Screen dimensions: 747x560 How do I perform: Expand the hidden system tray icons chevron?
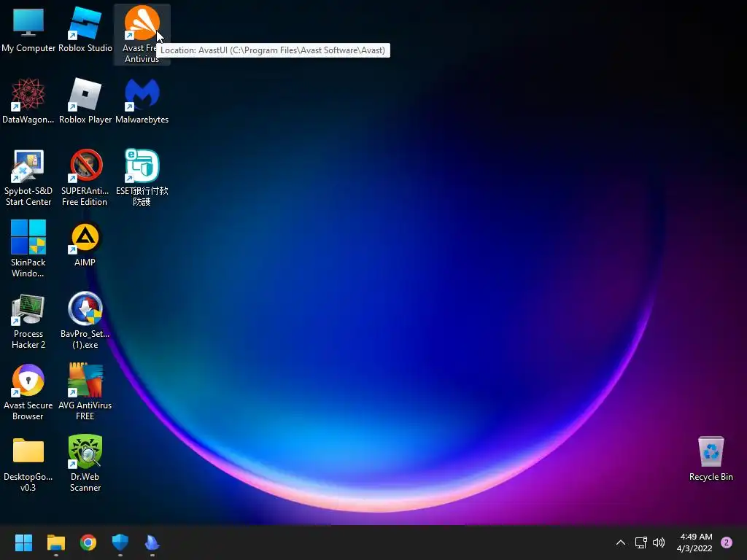tap(621, 542)
